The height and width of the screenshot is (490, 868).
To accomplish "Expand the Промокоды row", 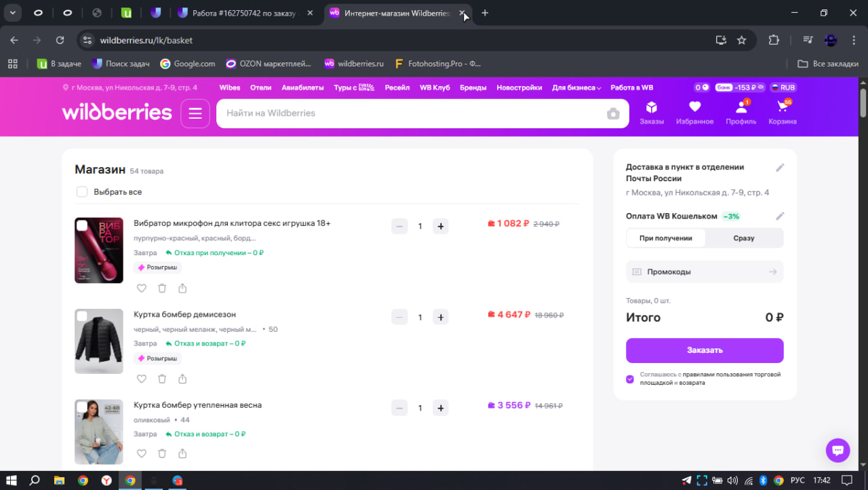I will 704,271.
